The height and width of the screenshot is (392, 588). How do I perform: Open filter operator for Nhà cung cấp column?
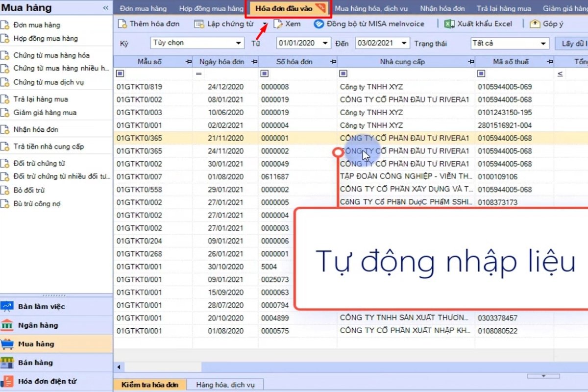[x=343, y=74]
